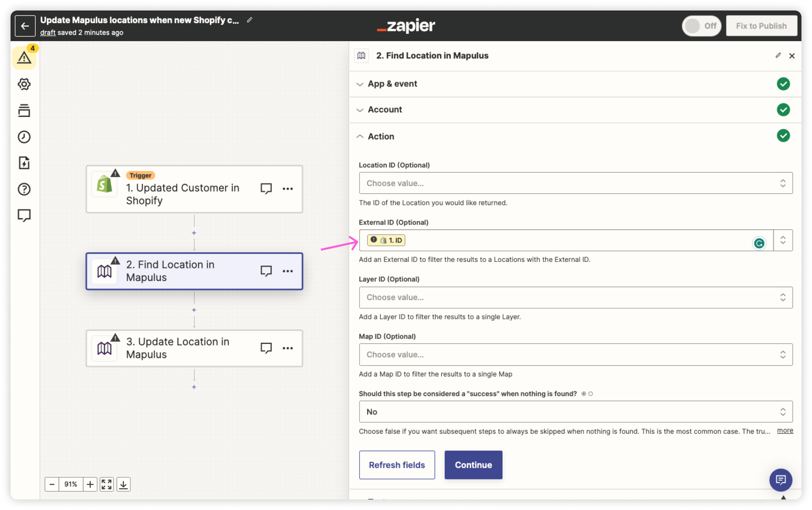
Task: Open more options for Find Location step
Action: click(288, 271)
